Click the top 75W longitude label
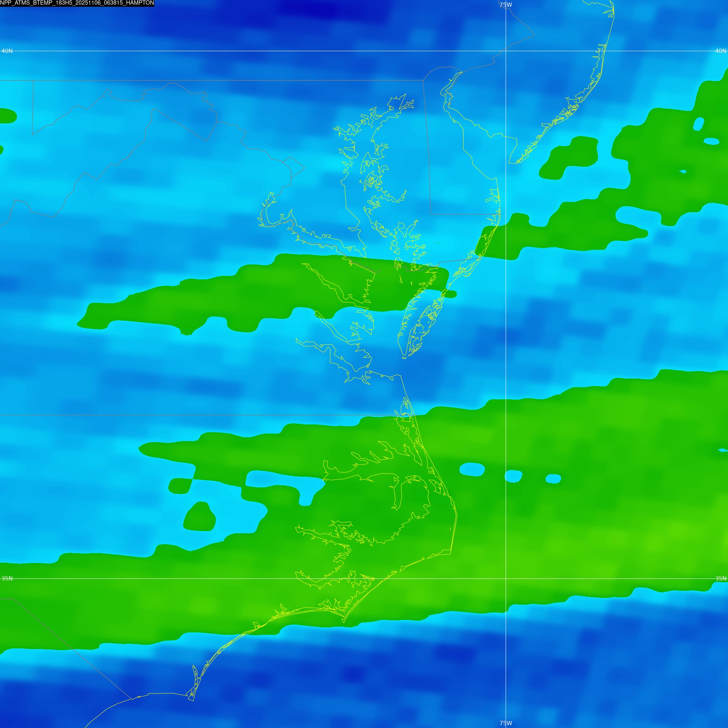The width and height of the screenshot is (728, 728). pos(505,5)
